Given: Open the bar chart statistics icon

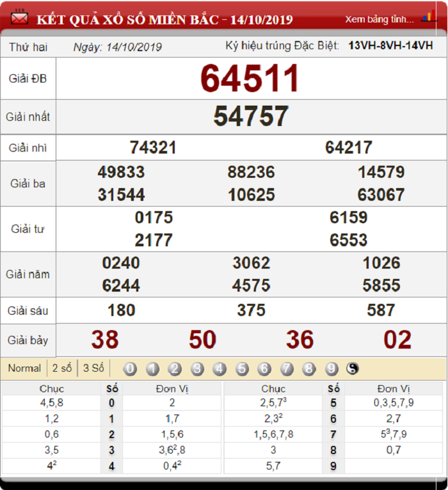Looking at the screenshot, I should click(428, 15).
